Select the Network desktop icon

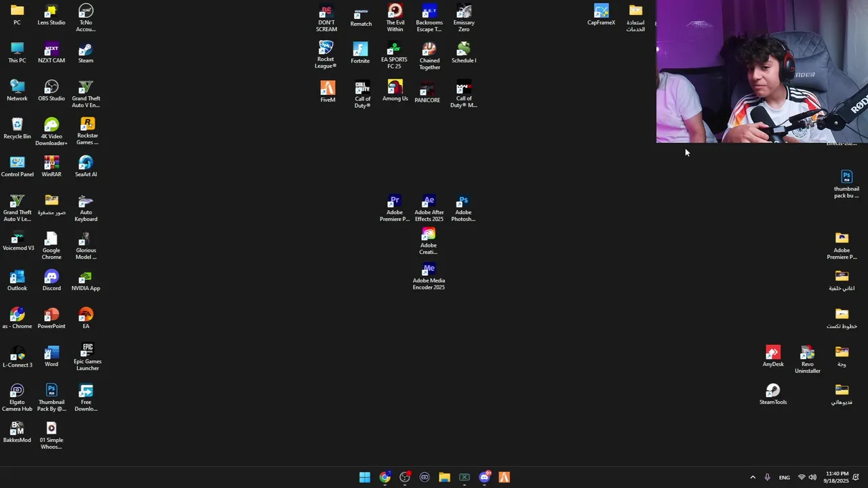pyautogui.click(x=17, y=91)
